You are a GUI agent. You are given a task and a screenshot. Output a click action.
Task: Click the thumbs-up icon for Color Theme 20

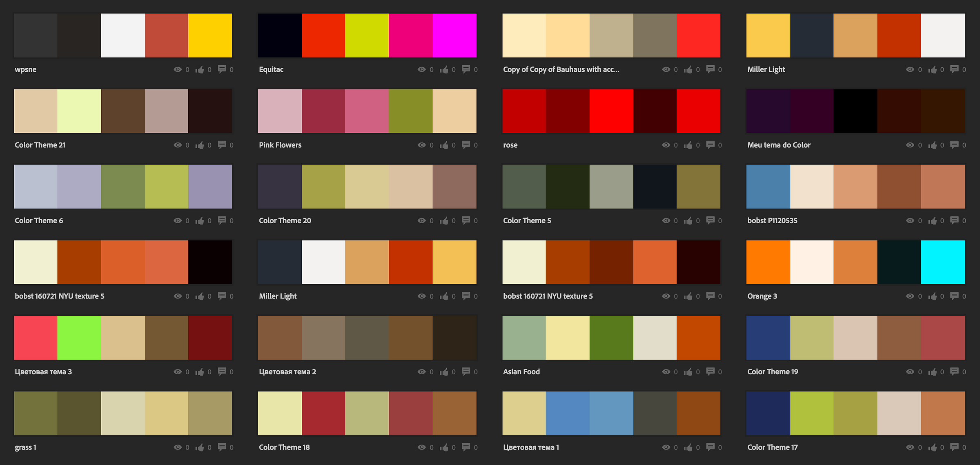444,220
